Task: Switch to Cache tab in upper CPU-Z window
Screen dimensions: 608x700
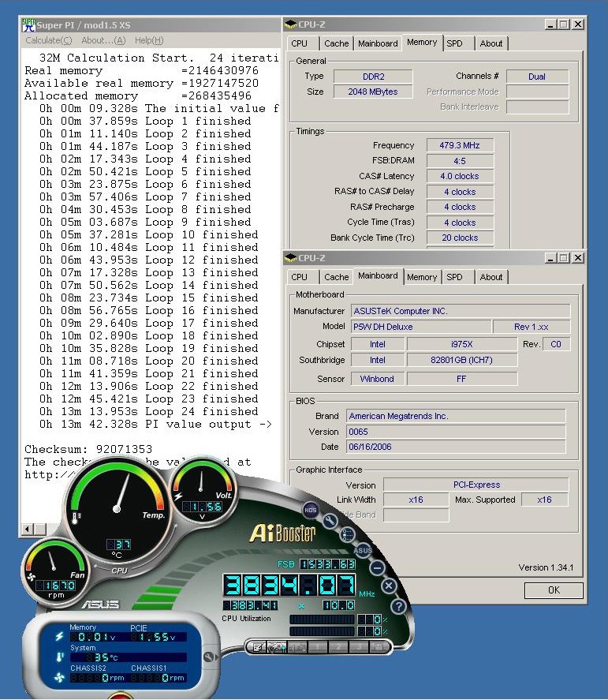Action: click(337, 43)
